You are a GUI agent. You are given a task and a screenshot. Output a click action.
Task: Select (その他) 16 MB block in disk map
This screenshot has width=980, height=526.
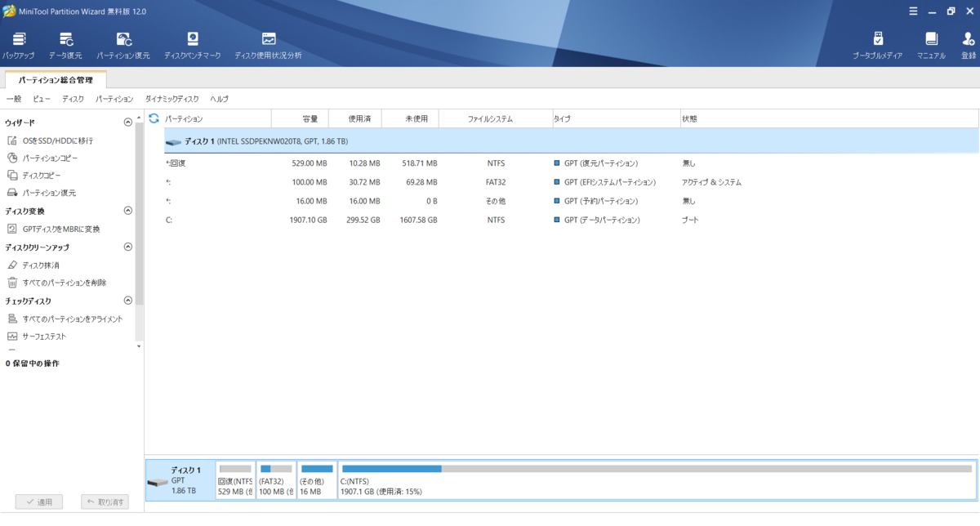[x=317, y=479]
